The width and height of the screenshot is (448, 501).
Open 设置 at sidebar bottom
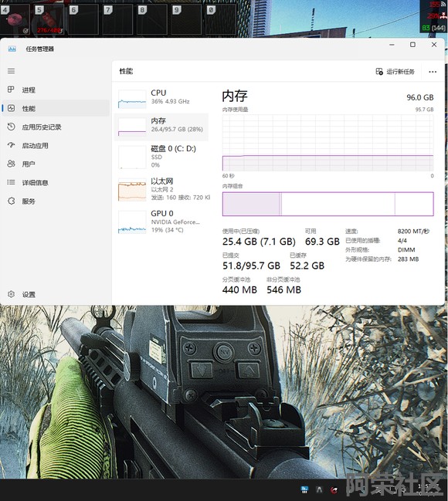pos(56,294)
